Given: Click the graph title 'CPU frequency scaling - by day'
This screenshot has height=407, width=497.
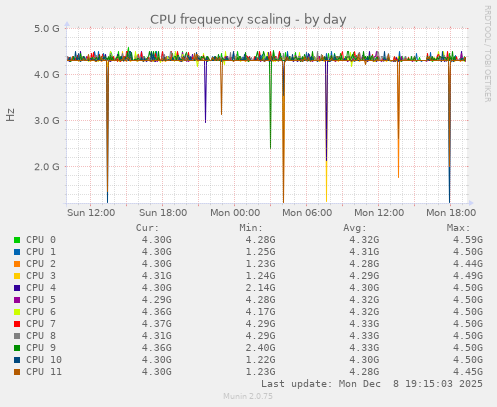Looking at the screenshot, I should pos(248,19).
